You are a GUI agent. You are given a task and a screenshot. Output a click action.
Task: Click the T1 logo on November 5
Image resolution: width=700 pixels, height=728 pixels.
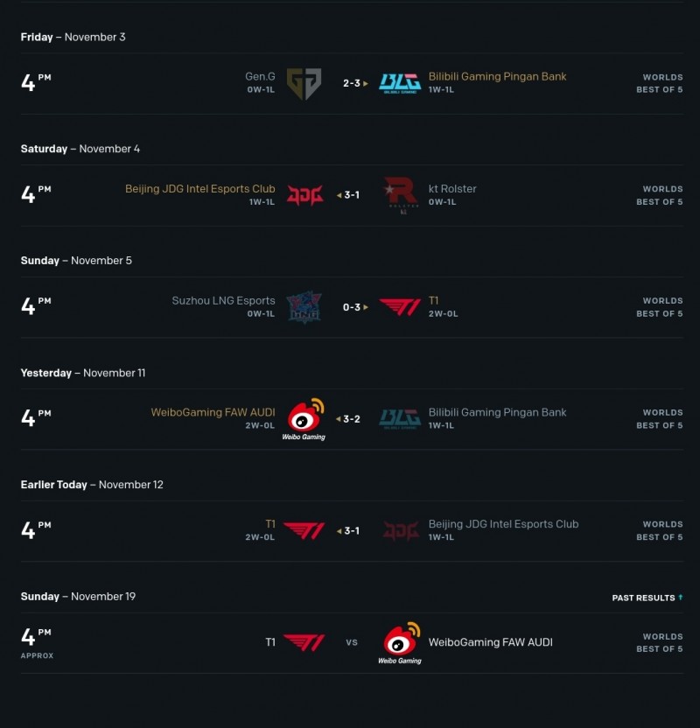400,307
